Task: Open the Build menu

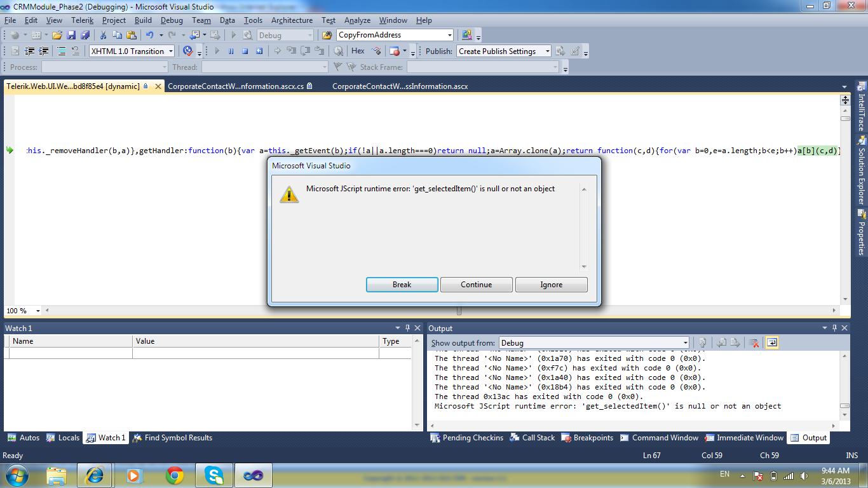Action: (143, 20)
